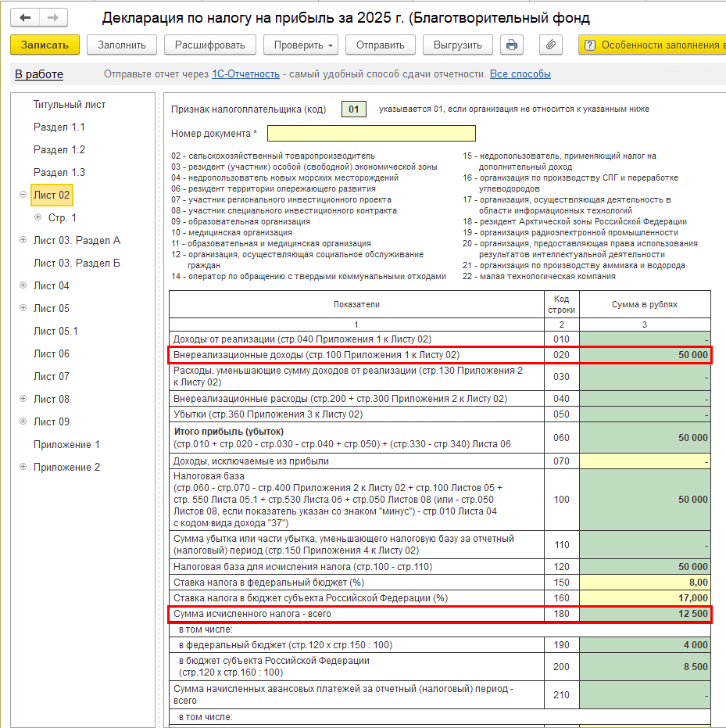This screenshot has height=728, width=726.
Task: Click the Заполнить button
Action: [121, 45]
